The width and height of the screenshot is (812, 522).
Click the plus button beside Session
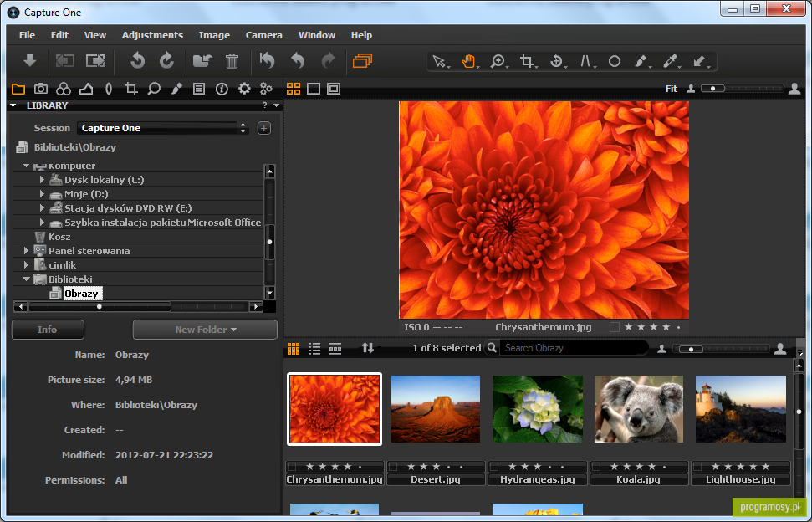coord(264,128)
